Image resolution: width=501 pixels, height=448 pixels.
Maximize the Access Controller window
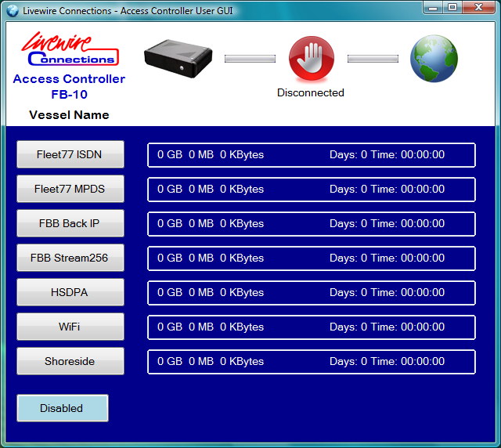point(452,8)
